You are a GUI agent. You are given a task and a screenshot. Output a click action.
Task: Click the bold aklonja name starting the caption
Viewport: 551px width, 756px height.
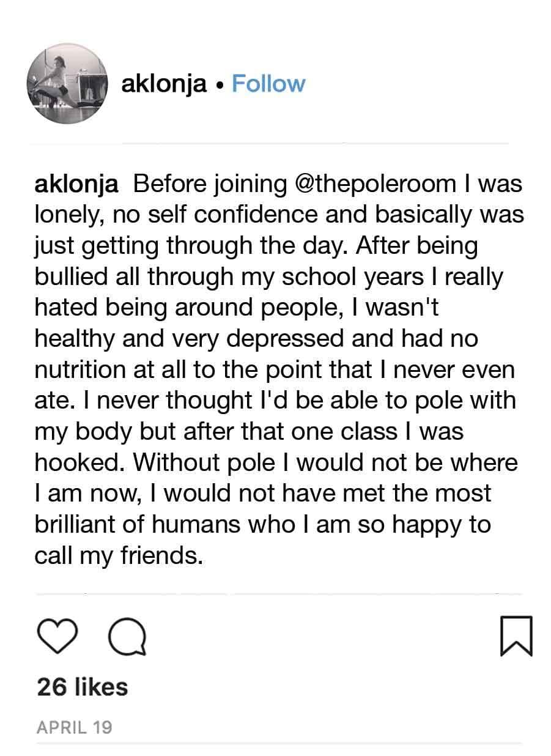[x=76, y=185]
